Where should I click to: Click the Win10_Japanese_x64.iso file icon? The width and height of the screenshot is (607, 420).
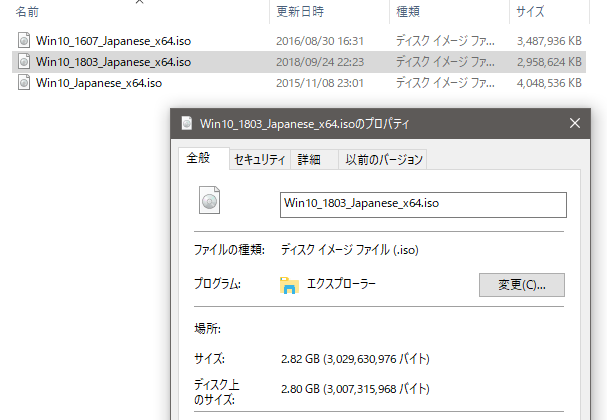coord(24,82)
